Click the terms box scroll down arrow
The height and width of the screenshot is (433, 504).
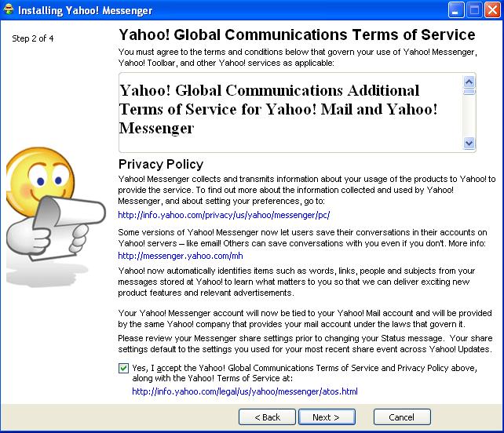[469, 144]
